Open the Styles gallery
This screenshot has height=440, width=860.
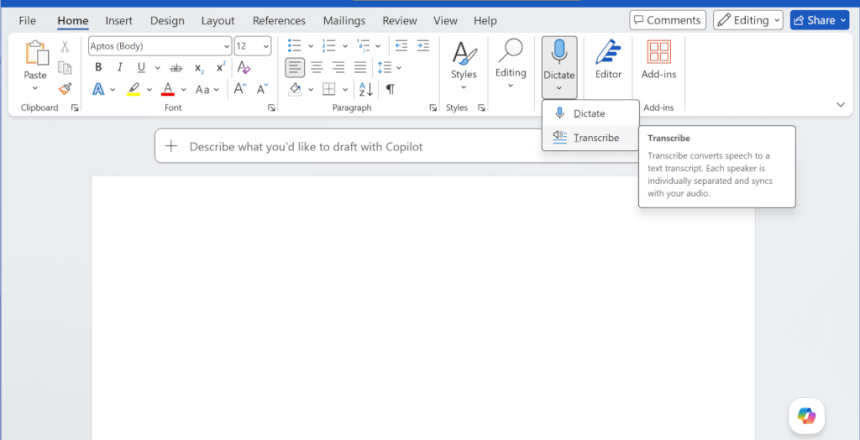(463, 65)
